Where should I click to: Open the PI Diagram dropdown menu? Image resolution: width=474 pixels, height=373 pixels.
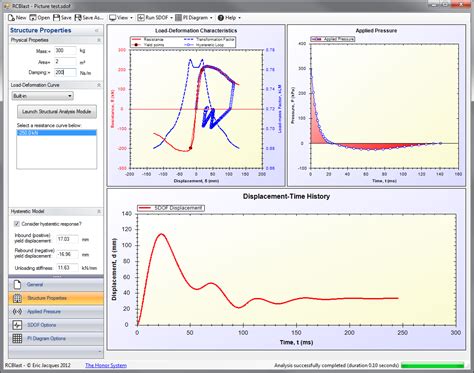tap(194, 18)
